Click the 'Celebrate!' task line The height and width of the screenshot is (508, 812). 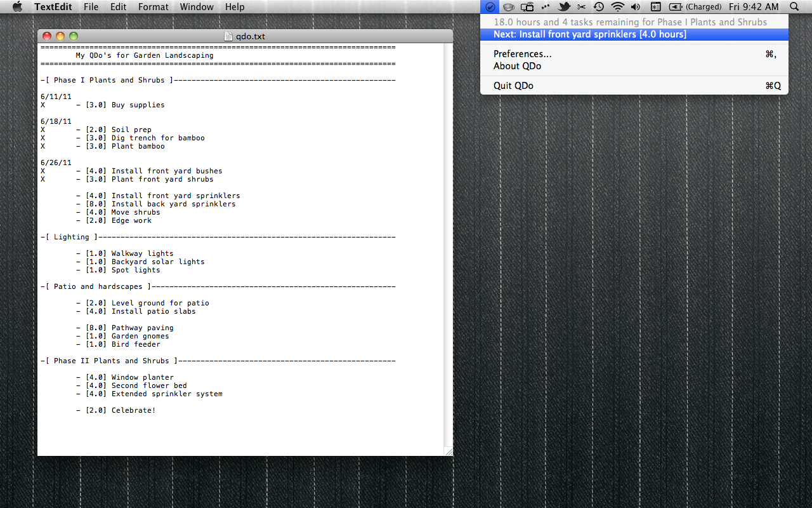(115, 410)
